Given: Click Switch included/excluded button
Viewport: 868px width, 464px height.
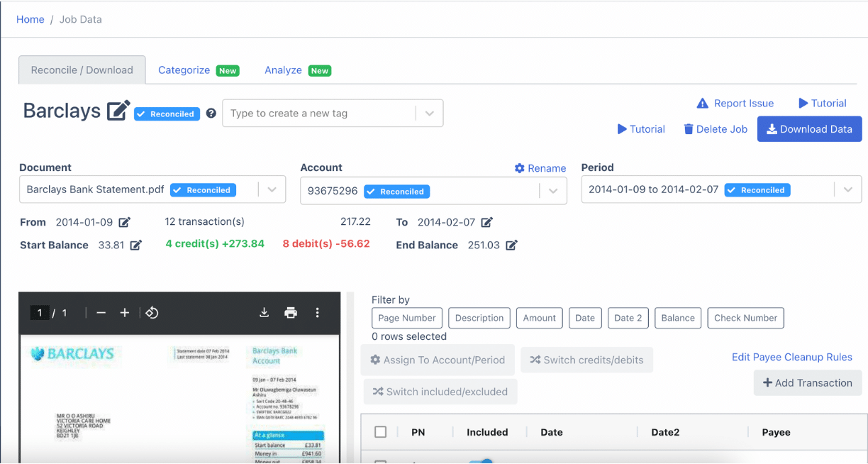Looking at the screenshot, I should pyautogui.click(x=440, y=392).
